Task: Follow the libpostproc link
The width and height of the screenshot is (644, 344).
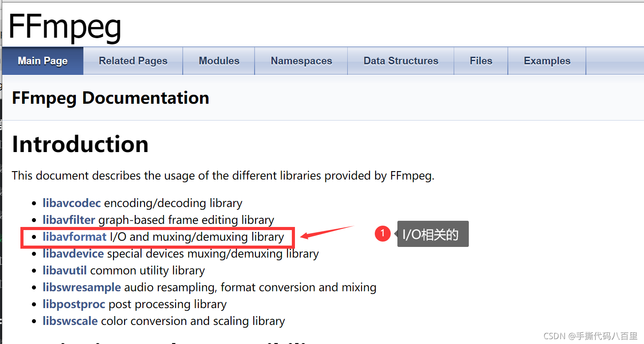Action: tap(74, 304)
